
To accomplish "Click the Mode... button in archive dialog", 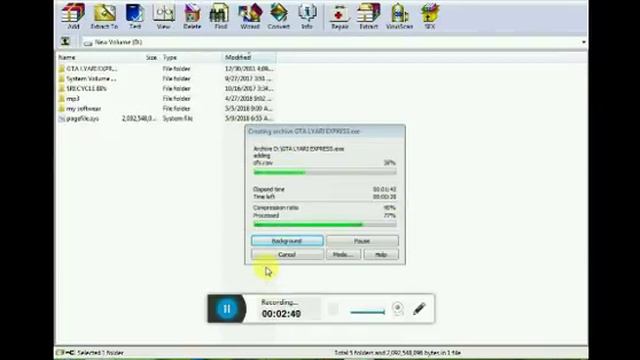I will pyautogui.click(x=343, y=255).
